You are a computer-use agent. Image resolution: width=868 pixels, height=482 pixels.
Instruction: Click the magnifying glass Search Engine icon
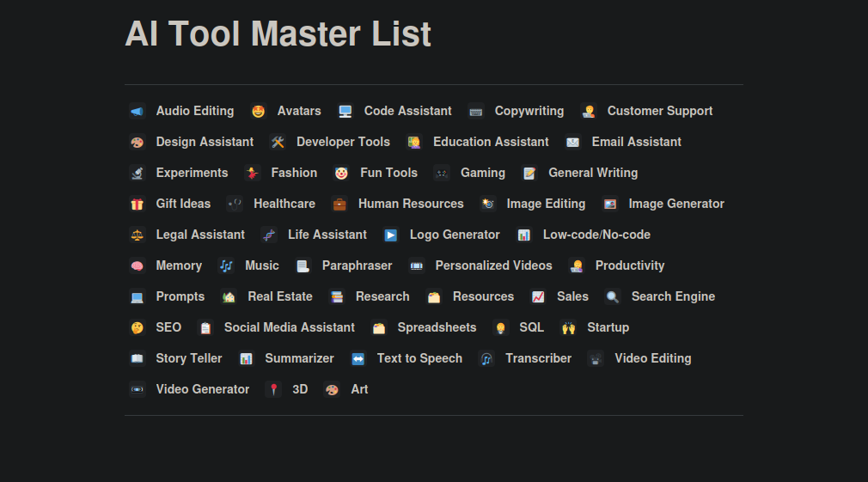612,297
